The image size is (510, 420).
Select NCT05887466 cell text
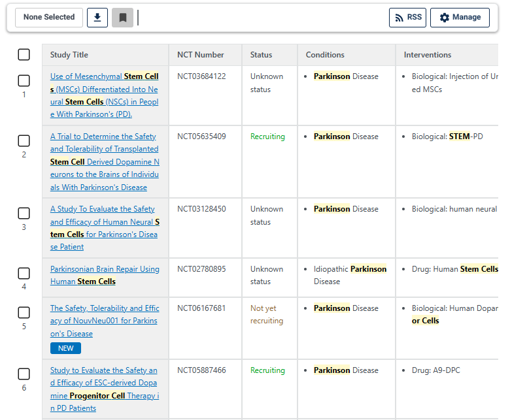pos(201,370)
